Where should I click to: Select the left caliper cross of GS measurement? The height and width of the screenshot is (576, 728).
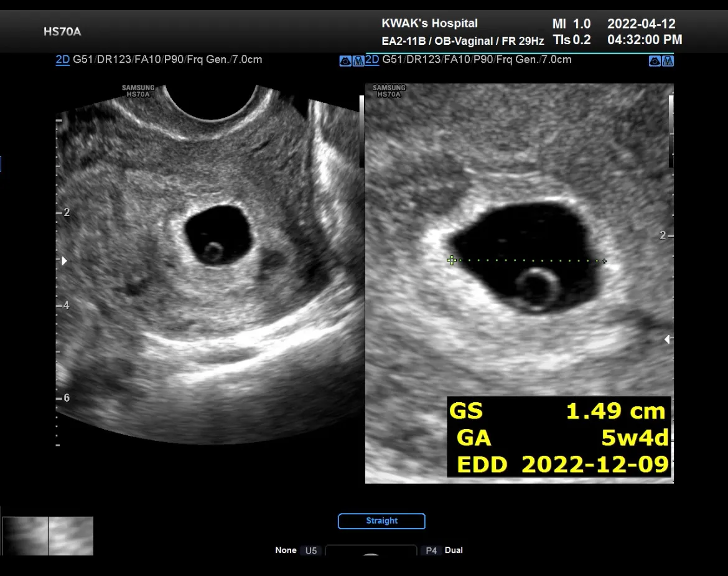click(x=452, y=260)
